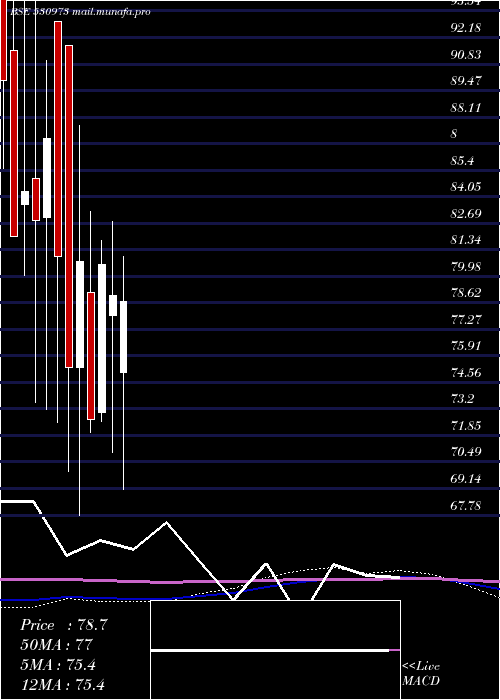Click the 5MA : 75.4 readout
This screenshot has height=700, width=500.
[58, 665]
